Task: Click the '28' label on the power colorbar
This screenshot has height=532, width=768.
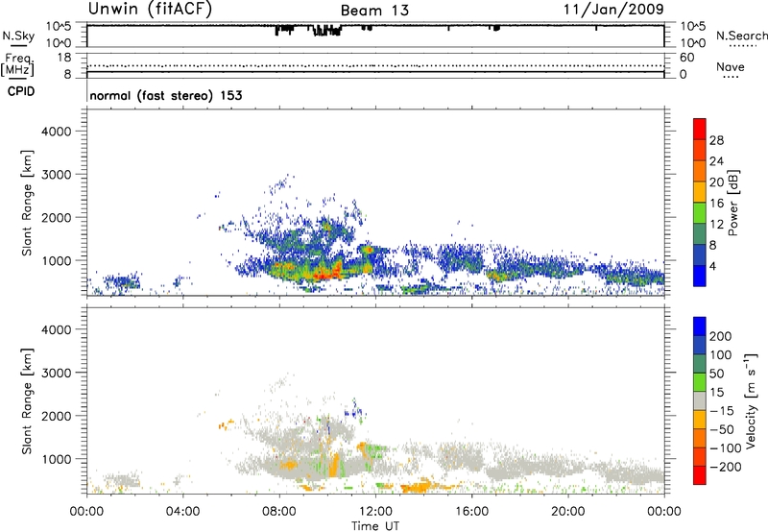Action: 716,140
